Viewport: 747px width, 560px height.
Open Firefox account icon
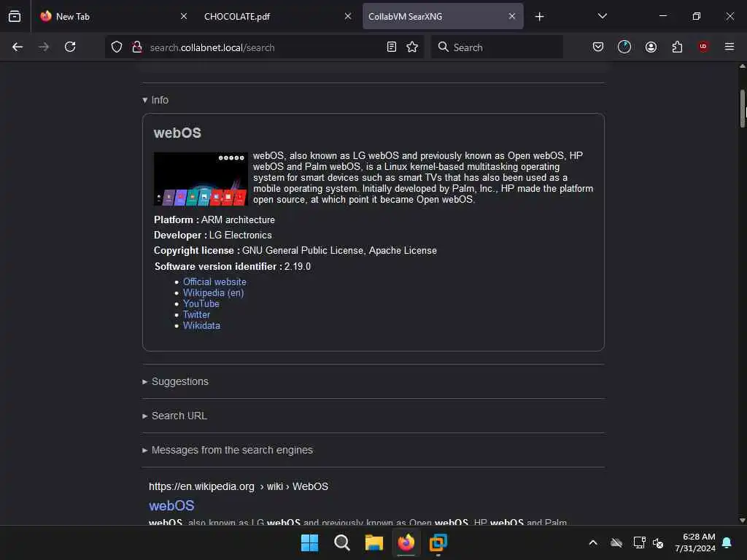(x=651, y=47)
